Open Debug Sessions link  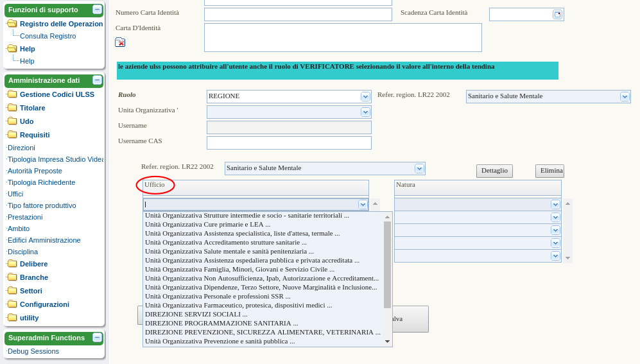[x=33, y=351]
